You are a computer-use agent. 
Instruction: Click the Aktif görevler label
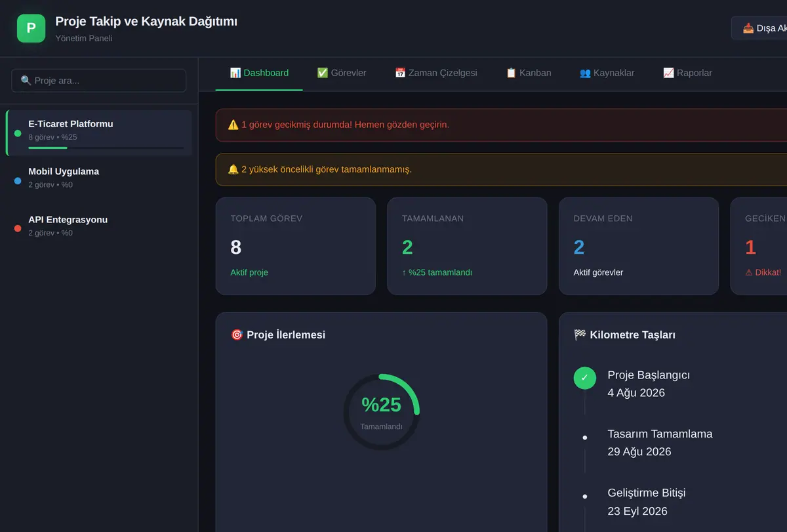pos(598,272)
